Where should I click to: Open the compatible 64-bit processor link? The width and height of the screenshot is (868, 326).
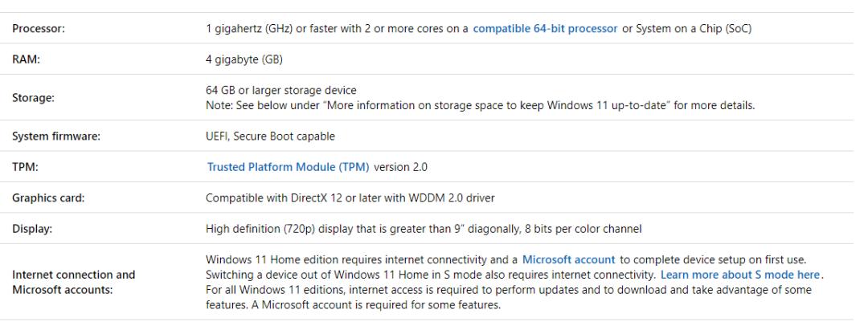tap(545, 29)
